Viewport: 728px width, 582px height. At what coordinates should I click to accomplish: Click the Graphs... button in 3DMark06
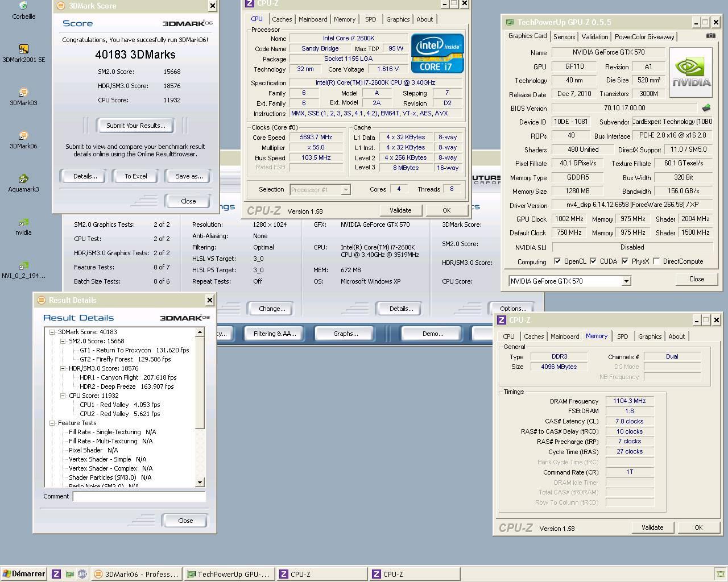346,334
